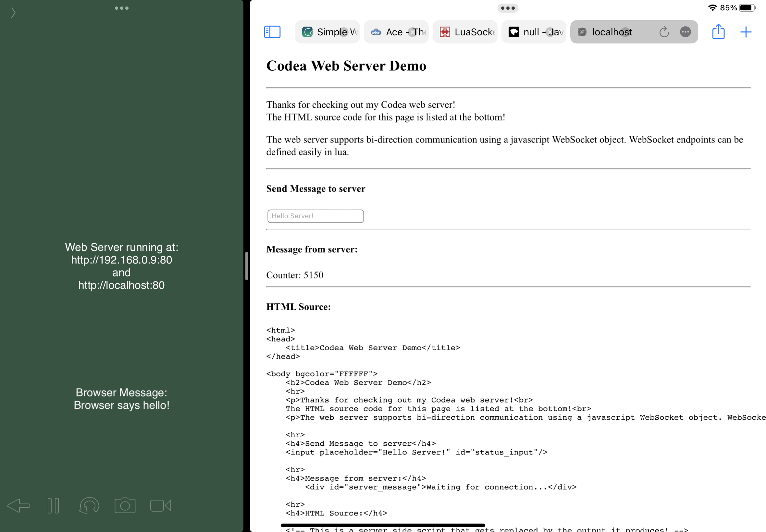Expand the Codea sidebar chevron
The width and height of the screenshot is (766, 532).
coord(13,13)
